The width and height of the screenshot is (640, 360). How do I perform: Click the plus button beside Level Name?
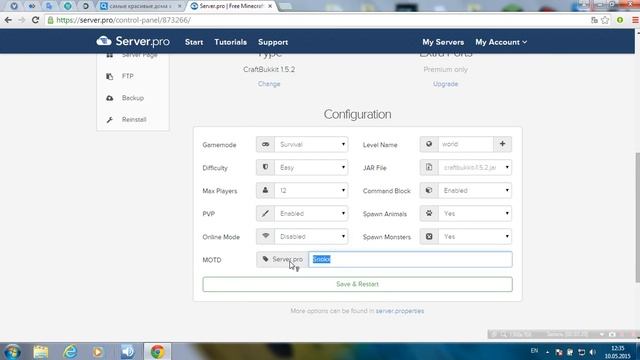pos(502,144)
